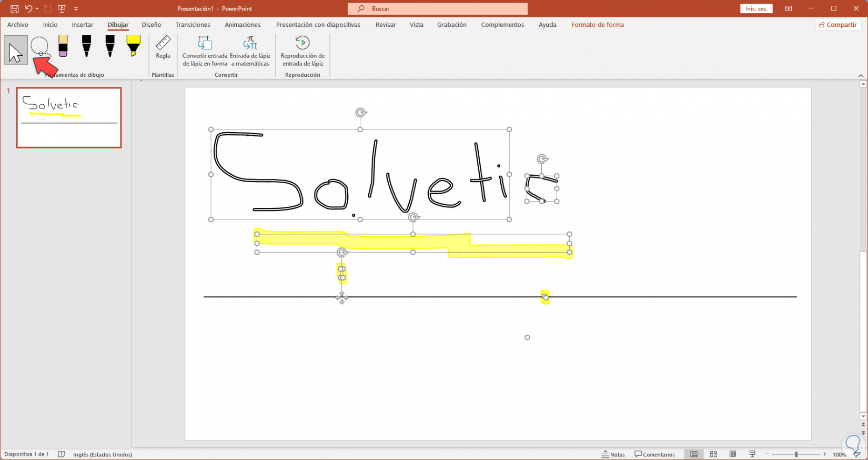Click the Buscar search box
This screenshot has height=460, width=868.
[437, 9]
